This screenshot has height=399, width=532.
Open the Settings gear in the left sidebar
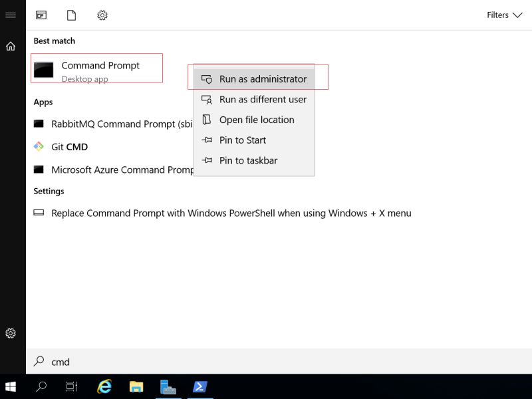(10, 333)
